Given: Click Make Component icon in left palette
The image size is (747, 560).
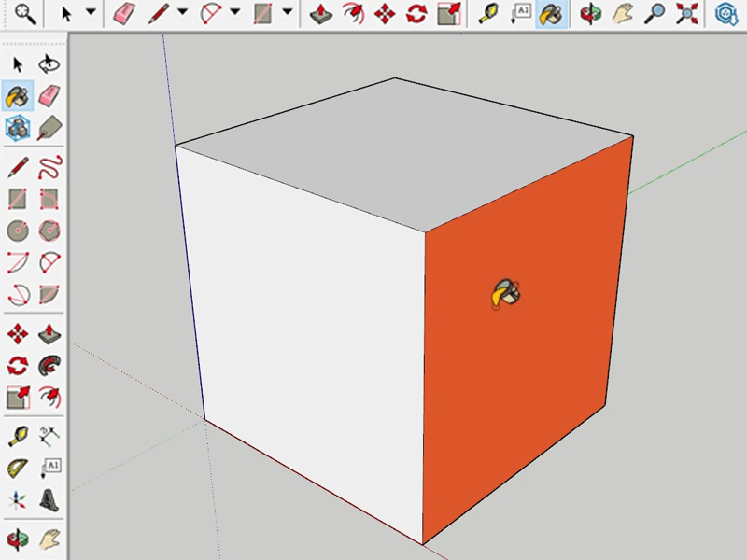Looking at the screenshot, I should tap(18, 128).
